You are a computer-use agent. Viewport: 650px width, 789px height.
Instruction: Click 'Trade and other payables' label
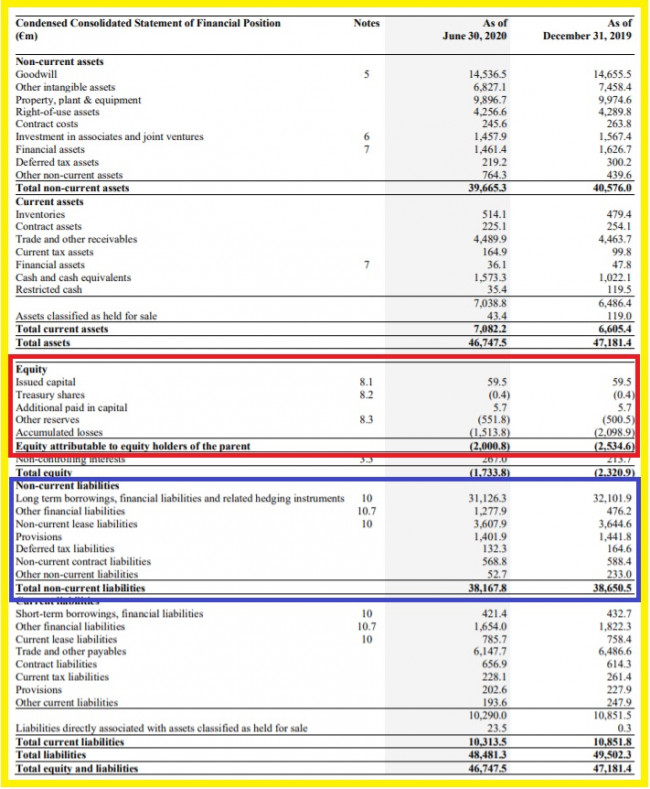[x=71, y=651]
